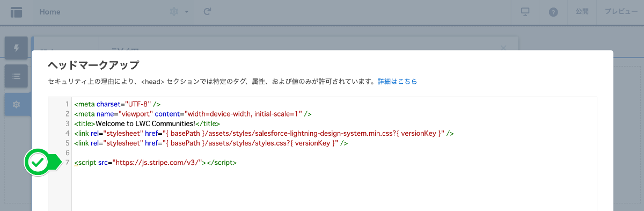Viewport: 644px width, 211px height.
Task: Switch the view mode with the desktop monitor icon
Action: coord(525,12)
